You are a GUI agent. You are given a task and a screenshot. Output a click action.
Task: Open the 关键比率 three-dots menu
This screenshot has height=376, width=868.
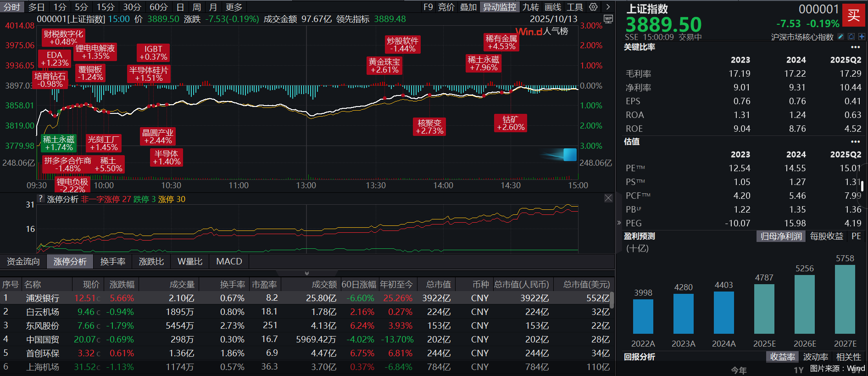pyautogui.click(x=855, y=47)
